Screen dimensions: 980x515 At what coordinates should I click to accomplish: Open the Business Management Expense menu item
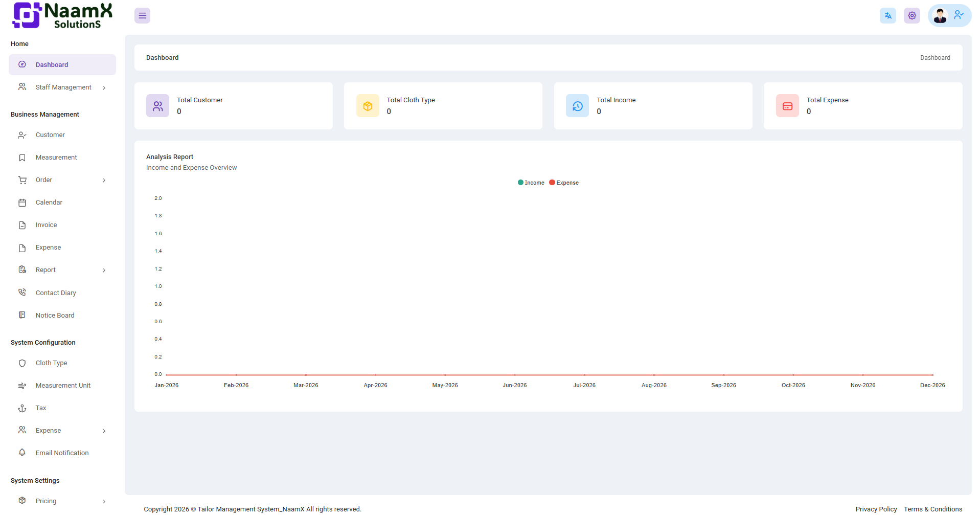click(x=62, y=248)
